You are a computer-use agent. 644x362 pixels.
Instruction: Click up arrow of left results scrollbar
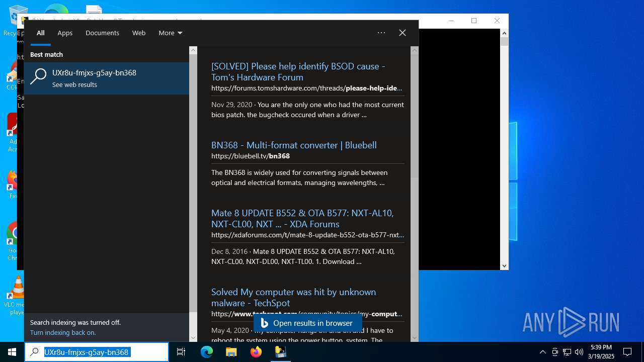tap(193, 50)
